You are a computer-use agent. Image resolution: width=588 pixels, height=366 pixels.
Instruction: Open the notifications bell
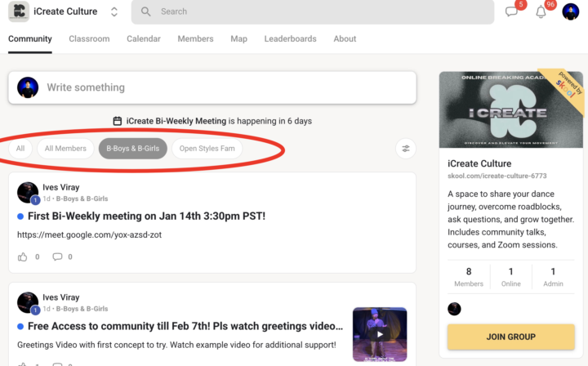pyautogui.click(x=541, y=11)
